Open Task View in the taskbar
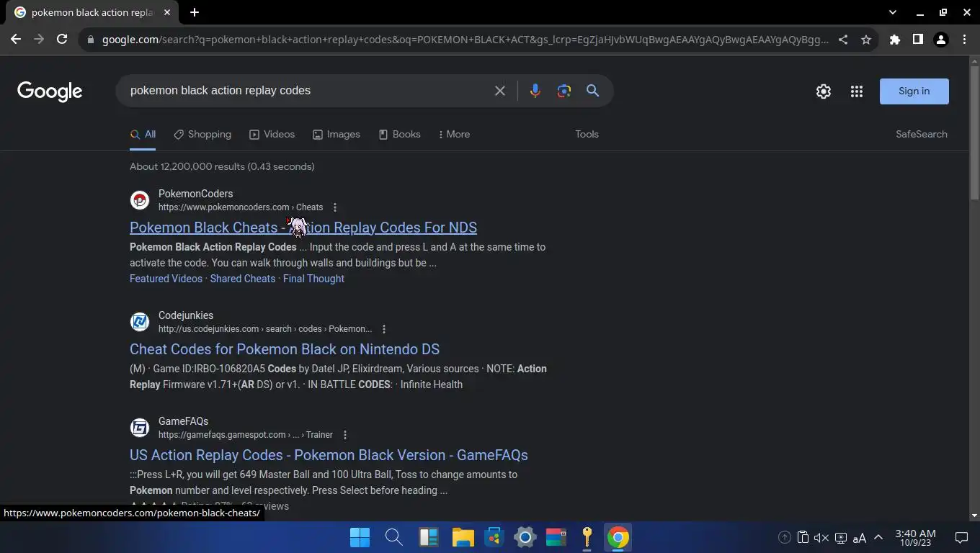This screenshot has width=980, height=553. pos(428,538)
